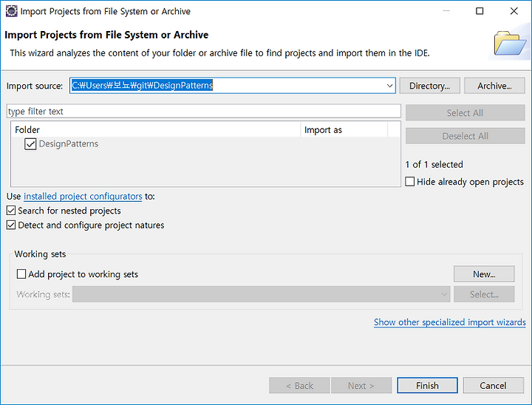532x405 pixels.
Task: Click the Select All button
Action: (465, 113)
